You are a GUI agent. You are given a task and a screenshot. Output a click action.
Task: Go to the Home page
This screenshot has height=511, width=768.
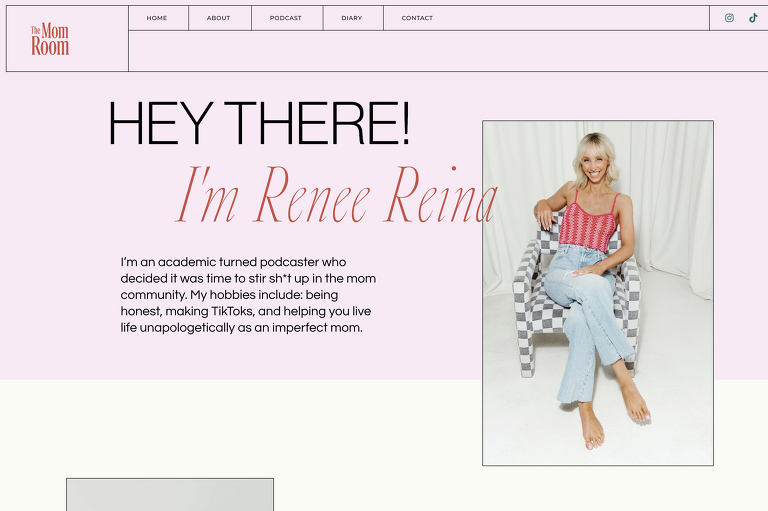(157, 18)
